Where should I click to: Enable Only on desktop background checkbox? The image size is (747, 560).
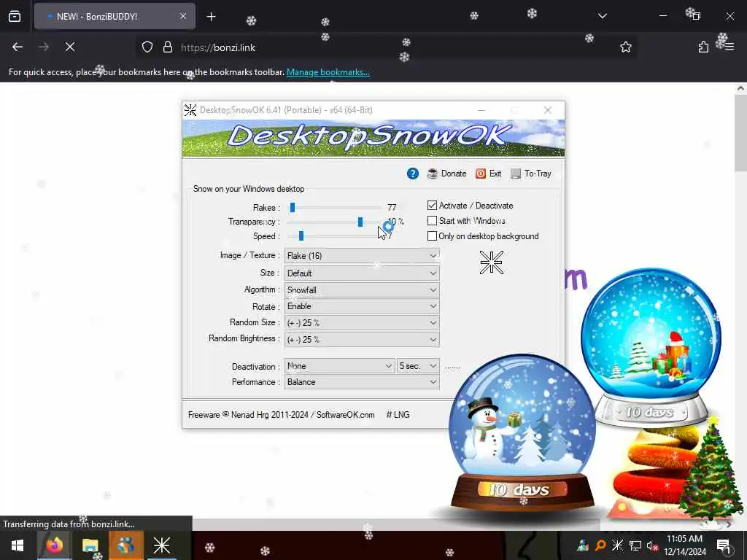(432, 236)
